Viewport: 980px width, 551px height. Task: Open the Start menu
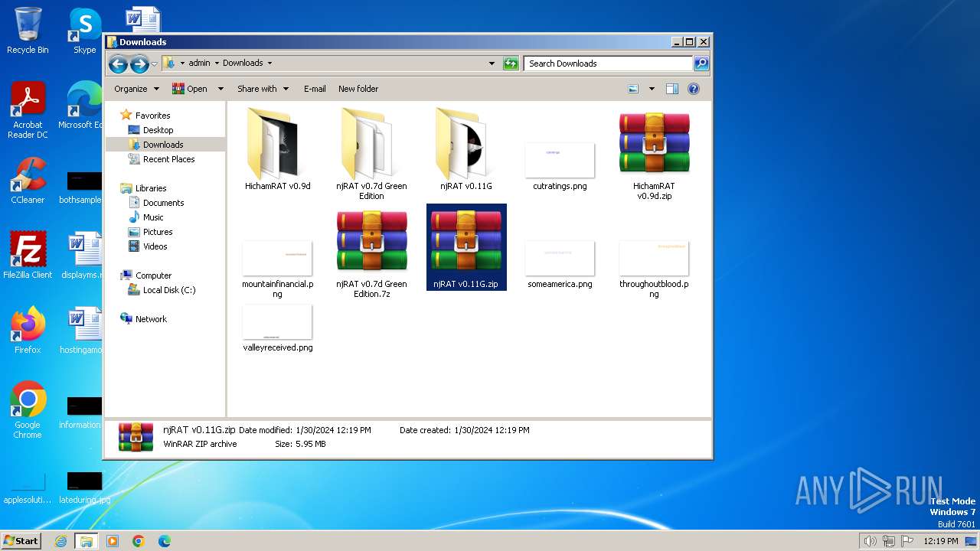click(x=21, y=540)
